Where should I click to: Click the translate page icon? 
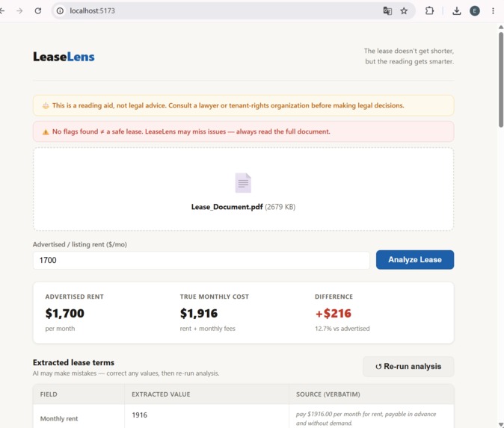(387, 11)
